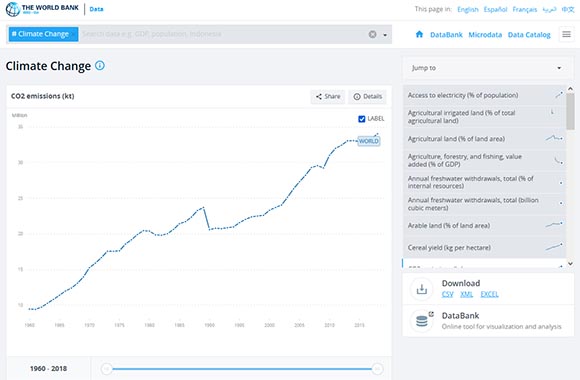Clear the search with the X icon
The image size is (580, 380).
click(372, 34)
